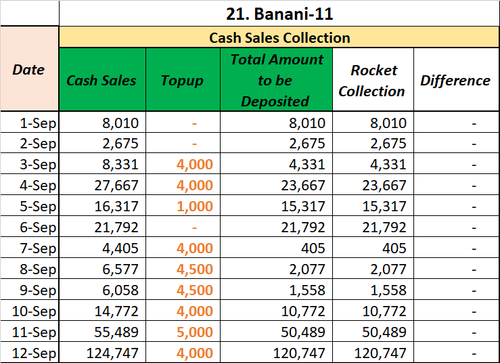Click Cash Sales value 21,792 for 6-Sep
Image resolution: width=500 pixels, height=363 pixels.
(x=102, y=227)
